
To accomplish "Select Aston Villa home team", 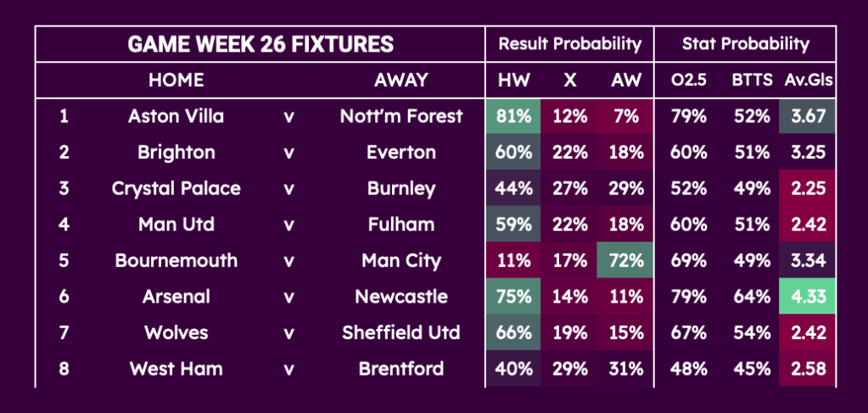I will point(176,117).
